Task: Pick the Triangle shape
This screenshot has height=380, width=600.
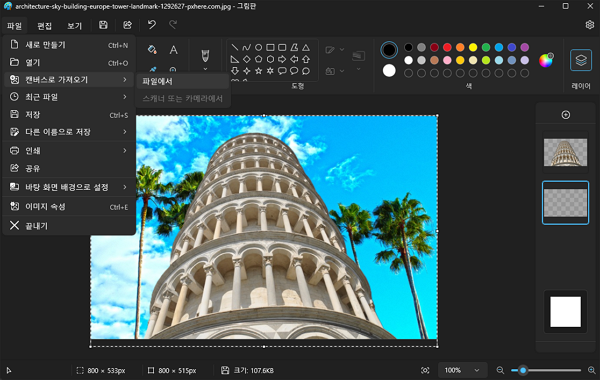Action: coord(306,47)
